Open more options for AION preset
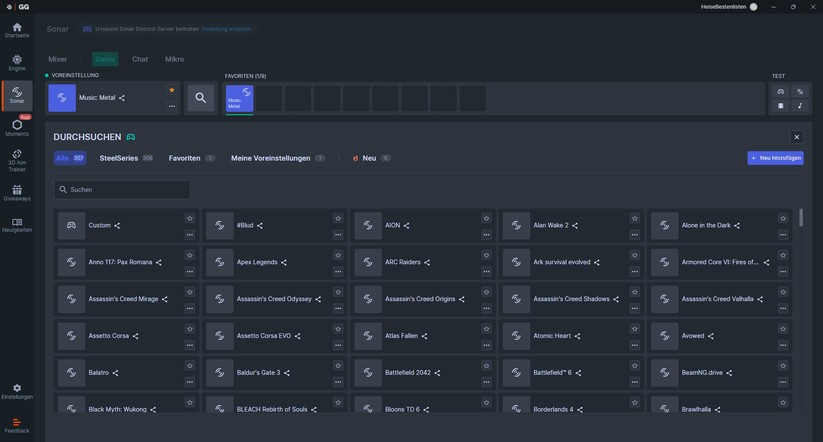This screenshot has width=823, height=442. pyautogui.click(x=486, y=235)
